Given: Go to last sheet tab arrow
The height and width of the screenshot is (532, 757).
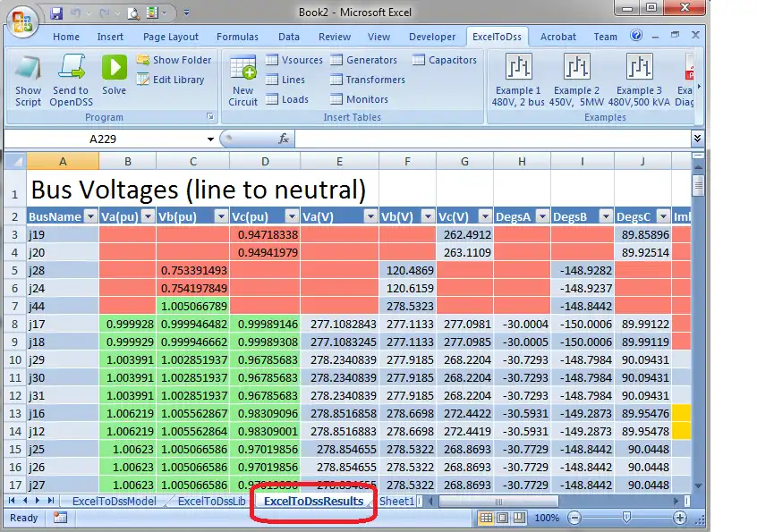Looking at the screenshot, I should point(51,501).
